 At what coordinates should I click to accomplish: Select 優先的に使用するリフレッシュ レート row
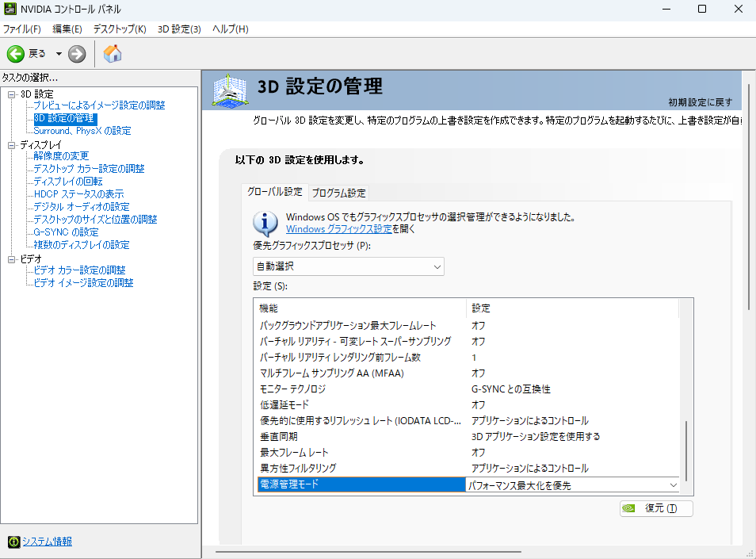click(x=468, y=420)
